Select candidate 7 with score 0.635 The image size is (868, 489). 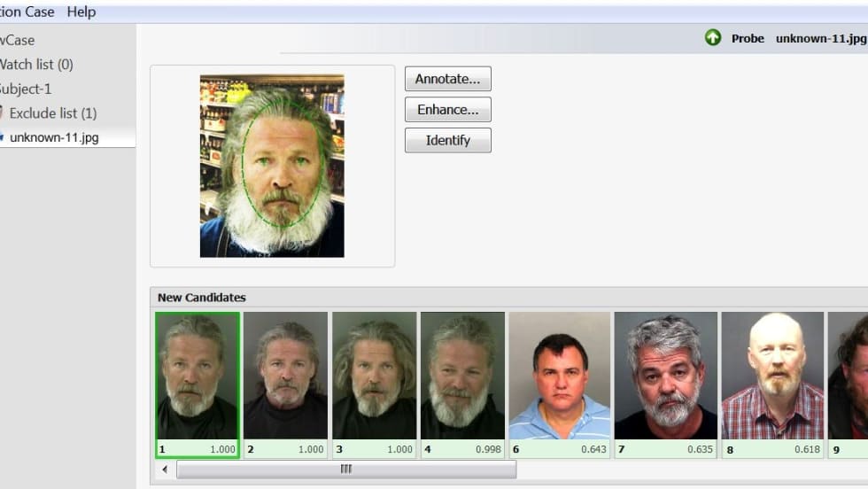665,376
